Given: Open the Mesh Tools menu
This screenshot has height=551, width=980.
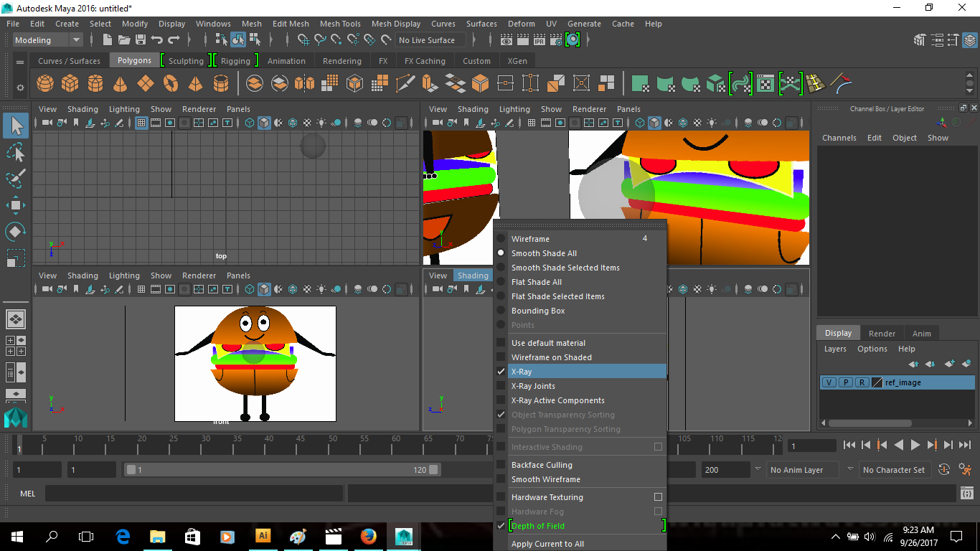Looking at the screenshot, I should point(340,24).
